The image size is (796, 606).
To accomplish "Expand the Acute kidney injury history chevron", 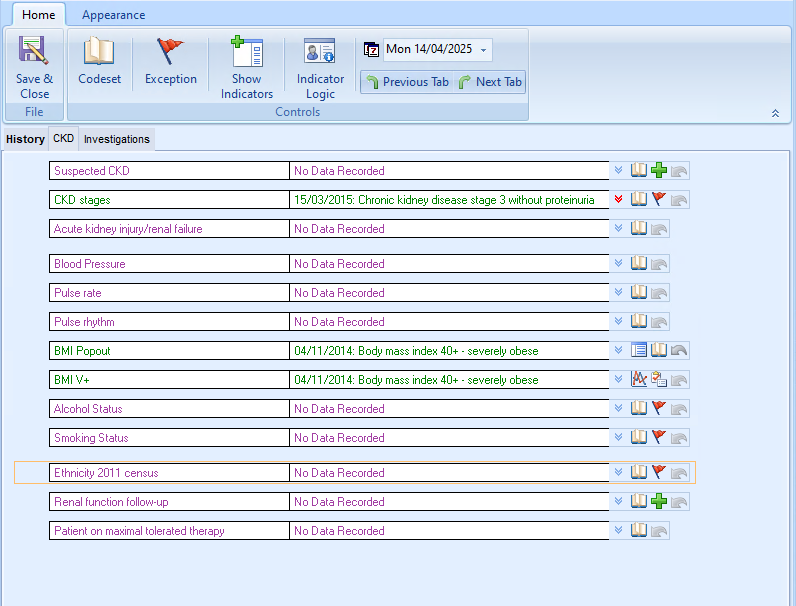I will pos(618,228).
